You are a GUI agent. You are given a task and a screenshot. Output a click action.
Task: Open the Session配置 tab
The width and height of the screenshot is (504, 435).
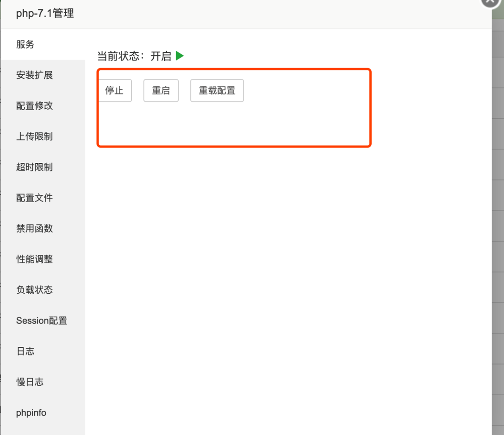coord(41,321)
